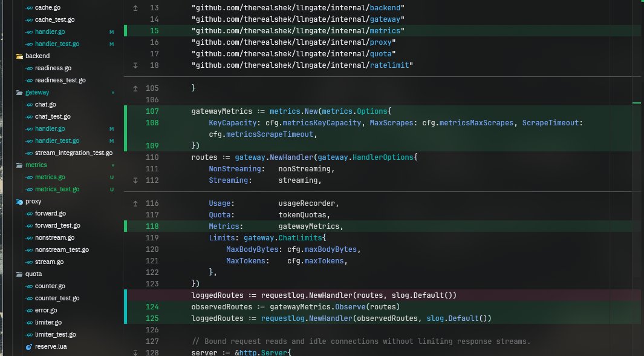
Task: Open handler.go under the gateway folder
Action: pos(50,129)
